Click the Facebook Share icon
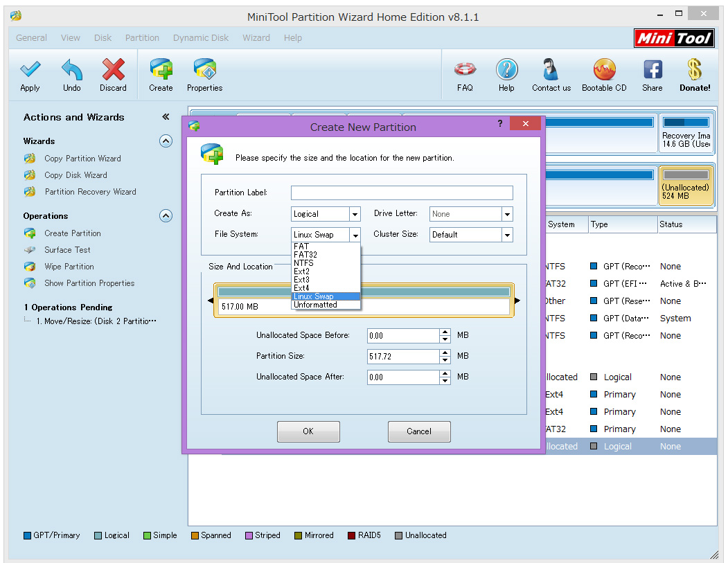The width and height of the screenshot is (728, 563). [x=652, y=70]
